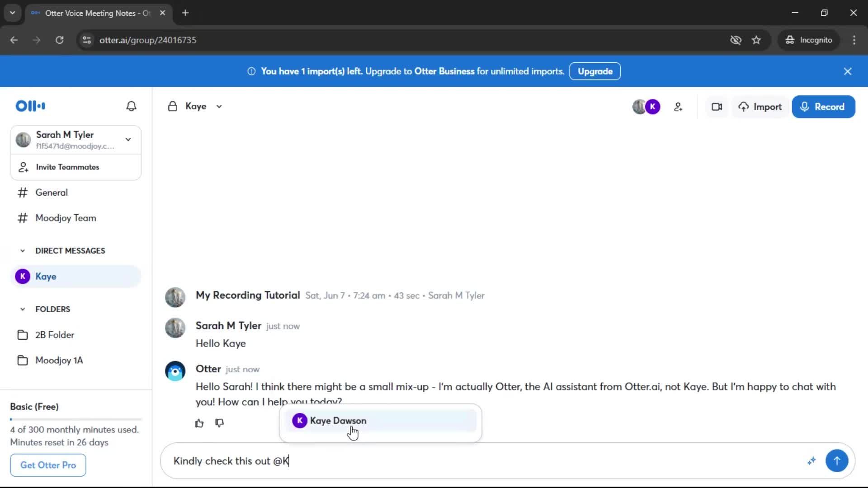Image resolution: width=868 pixels, height=488 pixels.
Task: Click the lock icon next to Kaye
Action: (173, 107)
